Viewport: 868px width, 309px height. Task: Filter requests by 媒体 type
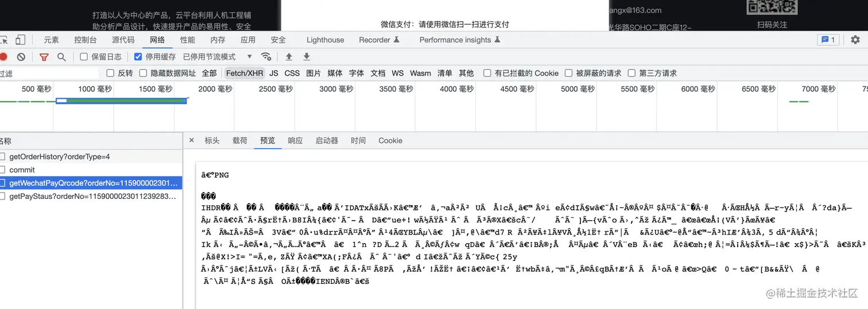(335, 73)
